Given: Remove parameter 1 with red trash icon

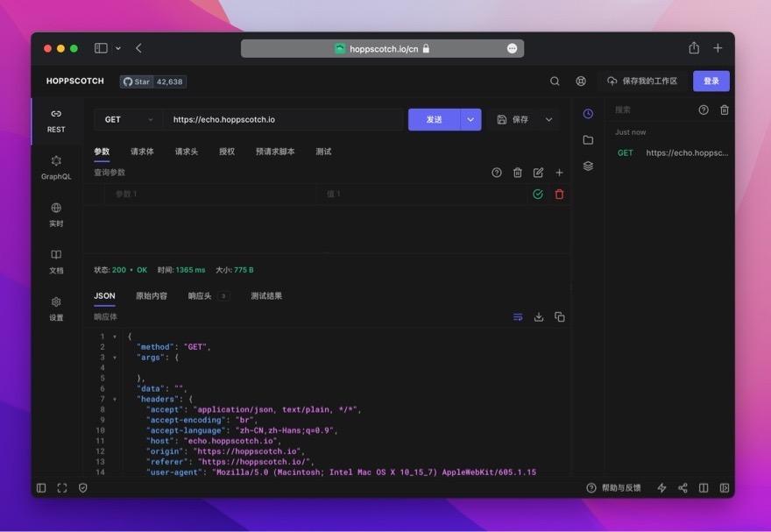Looking at the screenshot, I should [559, 195].
